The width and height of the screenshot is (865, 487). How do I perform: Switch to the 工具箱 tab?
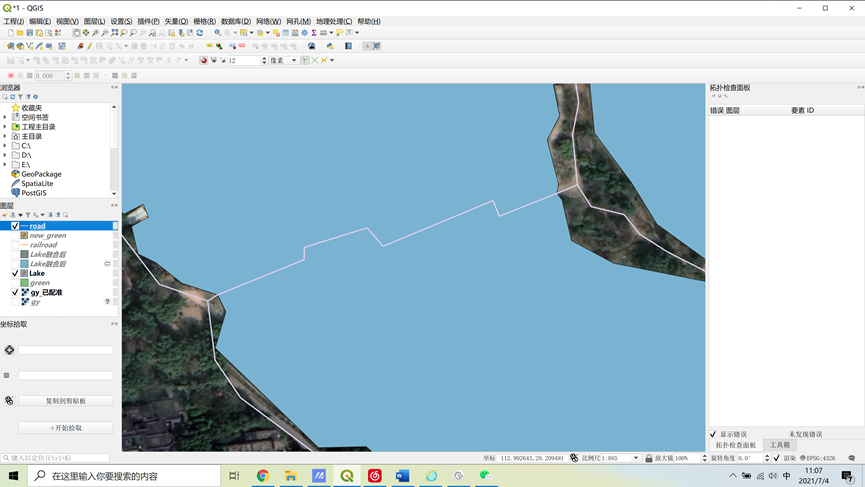779,445
